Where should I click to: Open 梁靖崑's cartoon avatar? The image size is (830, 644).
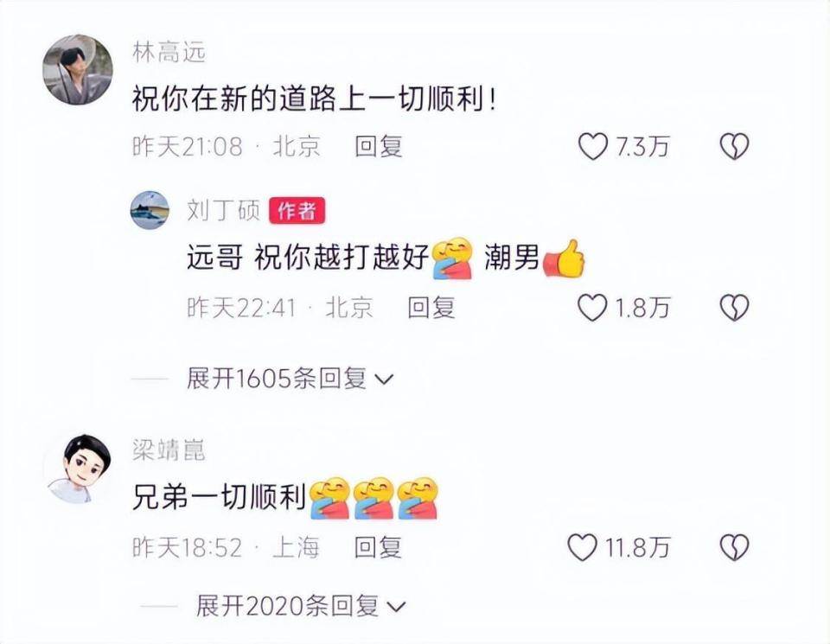[x=80, y=468]
